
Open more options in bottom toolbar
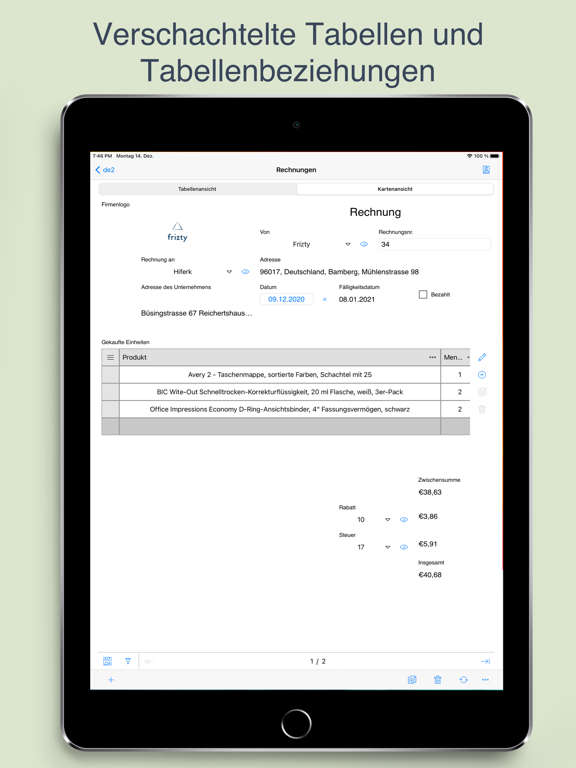[x=485, y=680]
